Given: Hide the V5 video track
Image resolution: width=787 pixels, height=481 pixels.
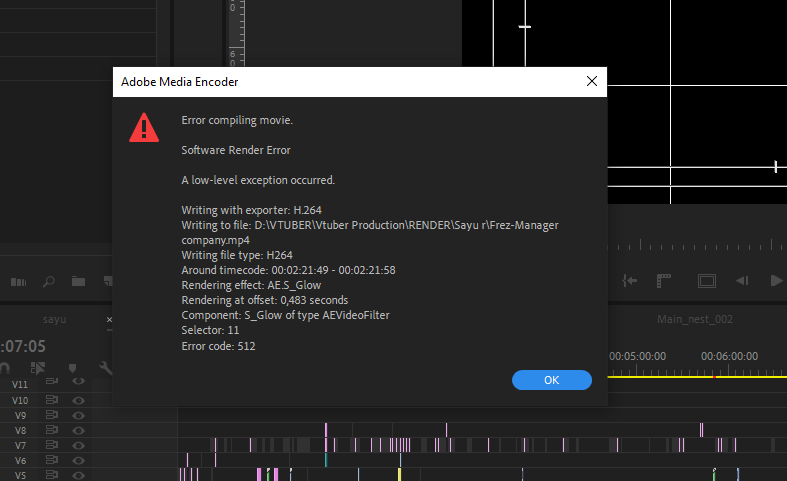Looking at the screenshot, I should coord(78,475).
